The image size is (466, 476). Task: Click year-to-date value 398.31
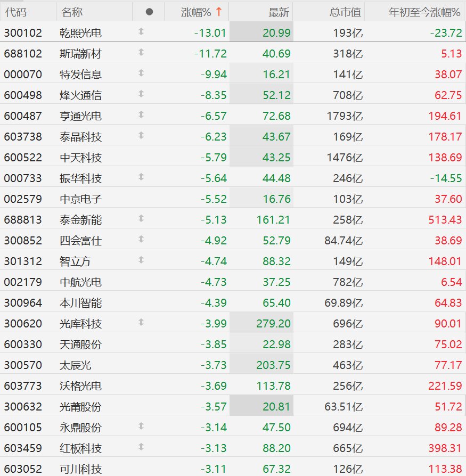coord(445,448)
